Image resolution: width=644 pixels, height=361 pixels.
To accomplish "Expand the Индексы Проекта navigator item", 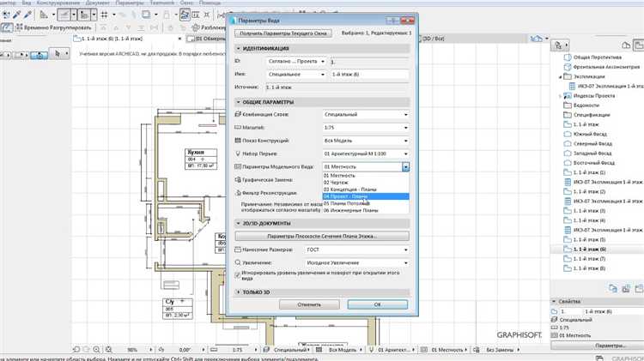I will (x=560, y=96).
